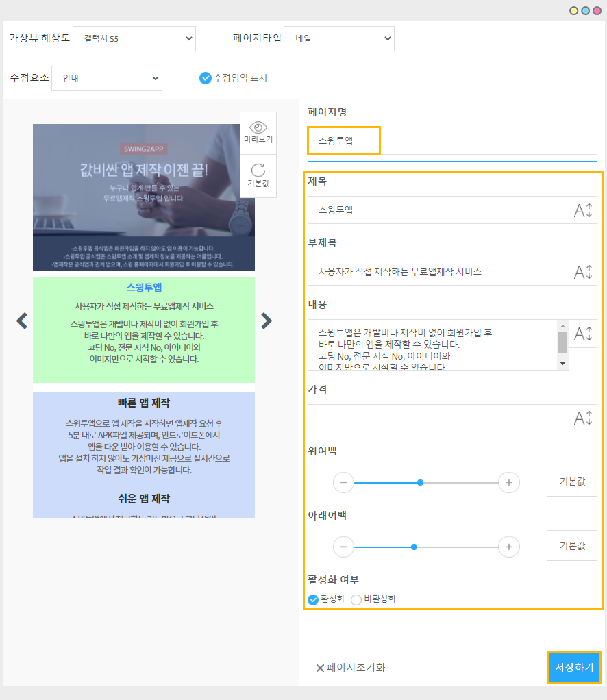This screenshot has height=700, width=607.
Task: Increase 아래여백 with the plus button
Action: [x=508, y=547]
